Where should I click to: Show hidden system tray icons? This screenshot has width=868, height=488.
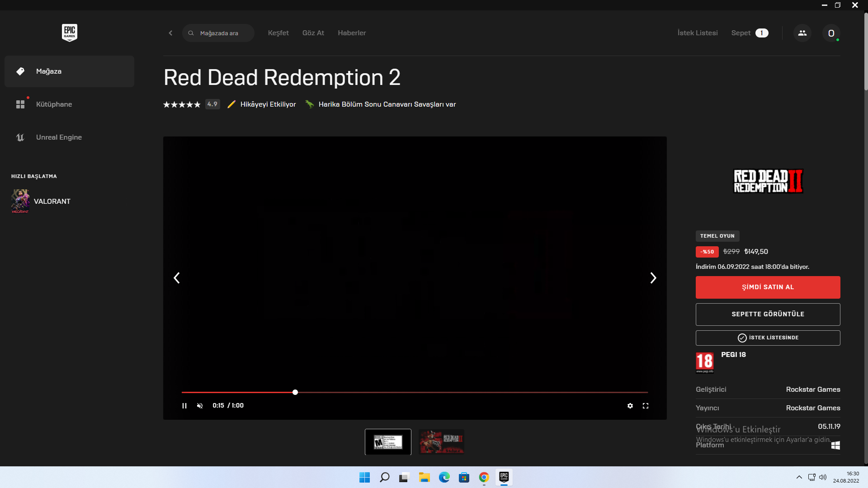coord(799,477)
